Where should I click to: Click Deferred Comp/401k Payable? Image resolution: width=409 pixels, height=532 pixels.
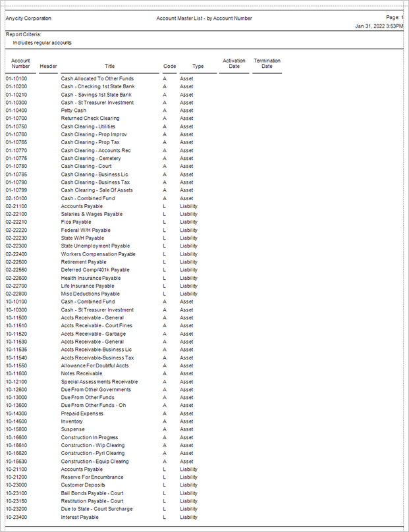(x=95, y=270)
